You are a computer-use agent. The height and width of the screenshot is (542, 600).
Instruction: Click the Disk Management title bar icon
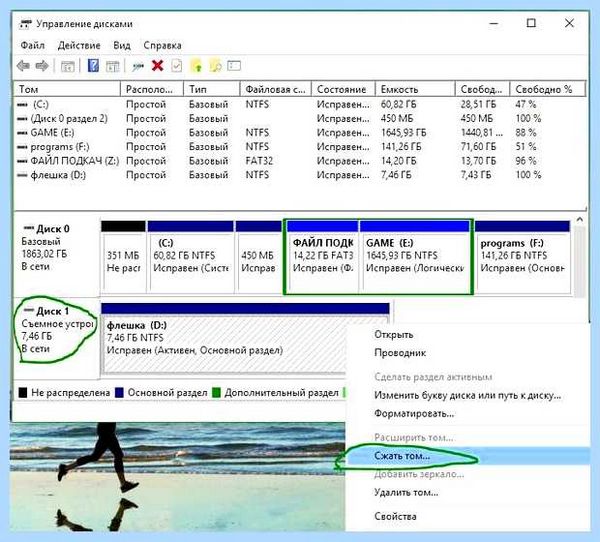[26, 24]
